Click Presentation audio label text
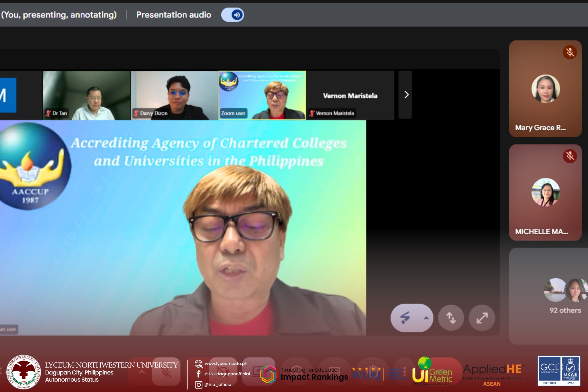The width and height of the screenshot is (588, 392). [174, 15]
